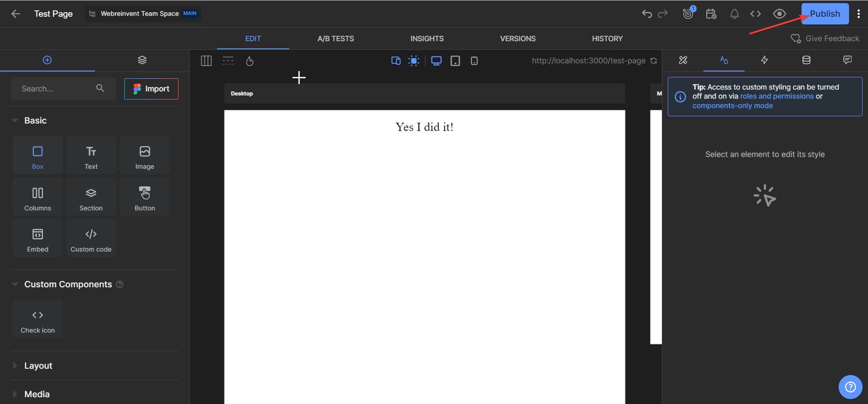Open the Layers panel tab
The height and width of the screenshot is (404, 868).
[142, 60]
